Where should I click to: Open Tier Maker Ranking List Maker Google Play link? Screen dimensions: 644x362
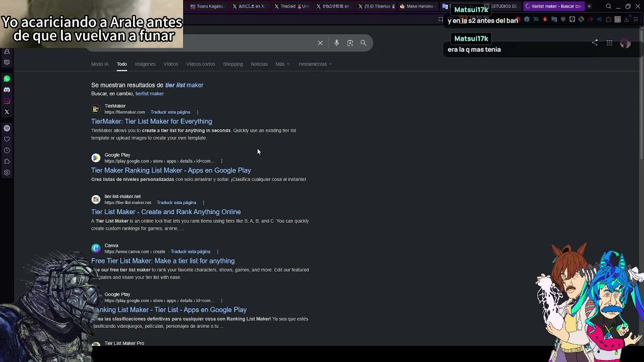[171, 170]
